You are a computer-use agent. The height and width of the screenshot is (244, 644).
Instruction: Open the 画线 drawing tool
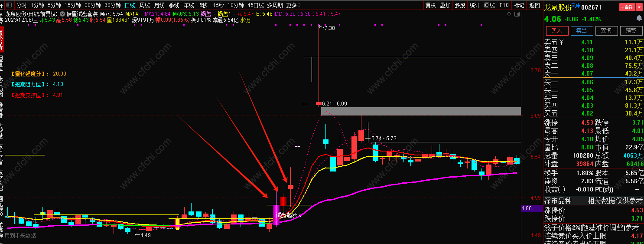(x=489, y=5)
